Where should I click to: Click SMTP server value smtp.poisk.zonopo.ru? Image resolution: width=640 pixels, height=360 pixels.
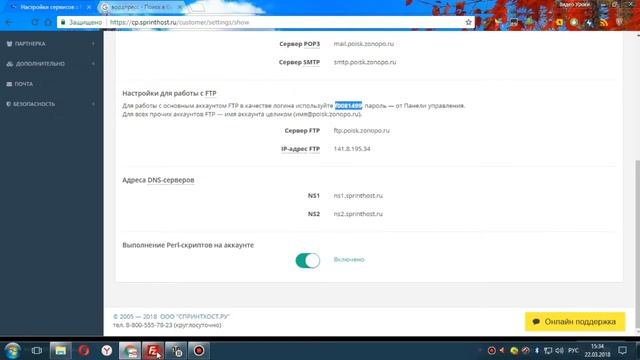(x=364, y=62)
